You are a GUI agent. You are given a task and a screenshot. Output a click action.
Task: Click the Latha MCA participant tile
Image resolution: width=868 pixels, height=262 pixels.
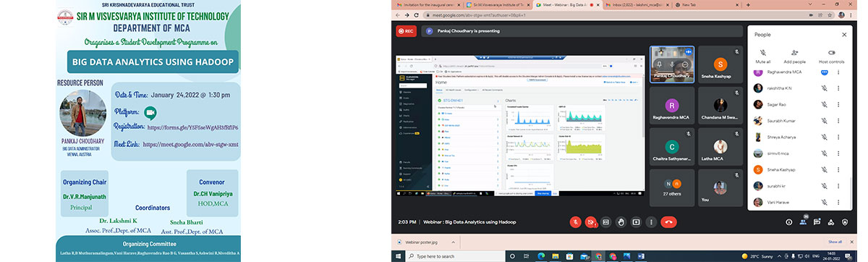coord(720,146)
